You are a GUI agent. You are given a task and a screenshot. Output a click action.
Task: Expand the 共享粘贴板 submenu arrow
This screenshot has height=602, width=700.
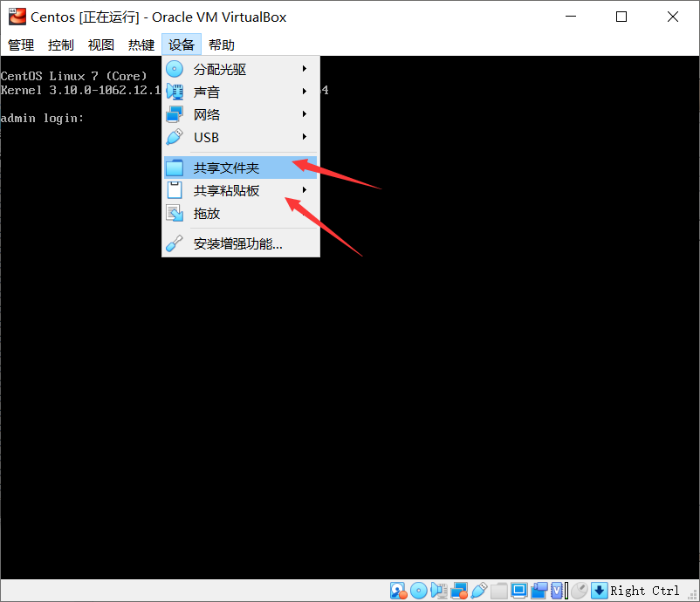tap(305, 190)
